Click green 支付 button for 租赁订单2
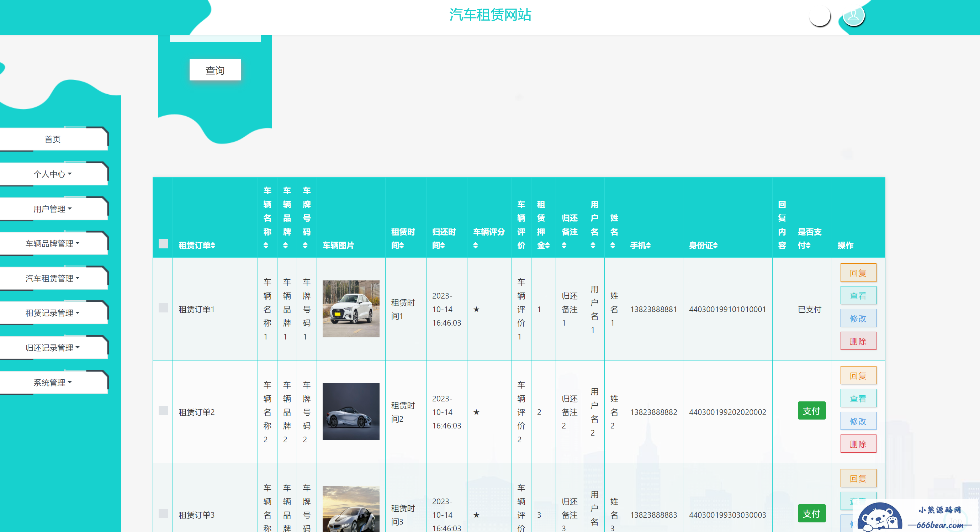The width and height of the screenshot is (980, 532). tap(811, 411)
